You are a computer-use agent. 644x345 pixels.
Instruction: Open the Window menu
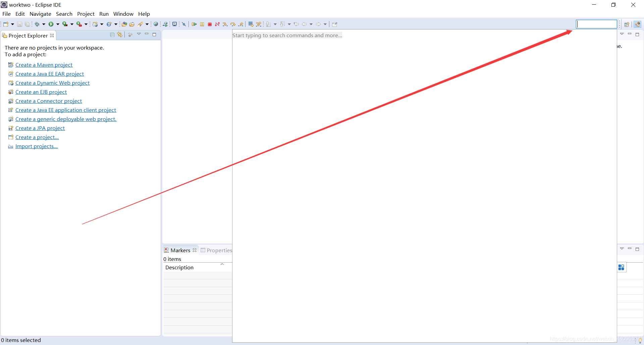click(x=123, y=14)
